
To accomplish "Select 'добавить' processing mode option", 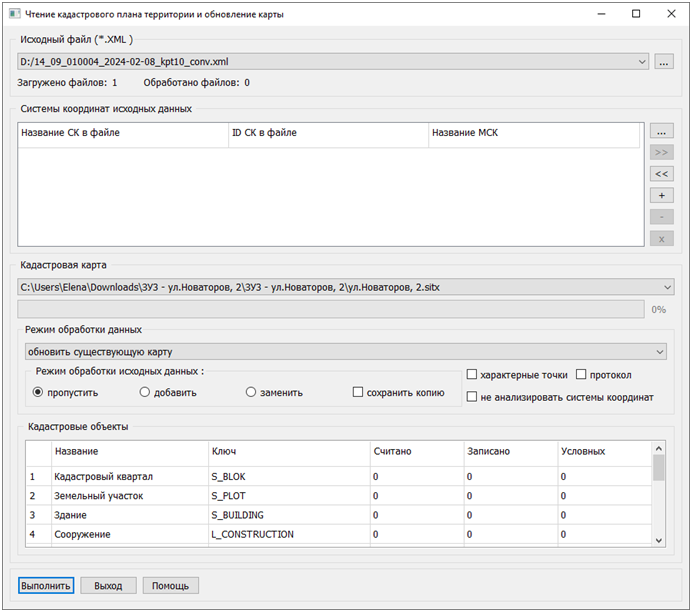I will pyautogui.click(x=145, y=392).
